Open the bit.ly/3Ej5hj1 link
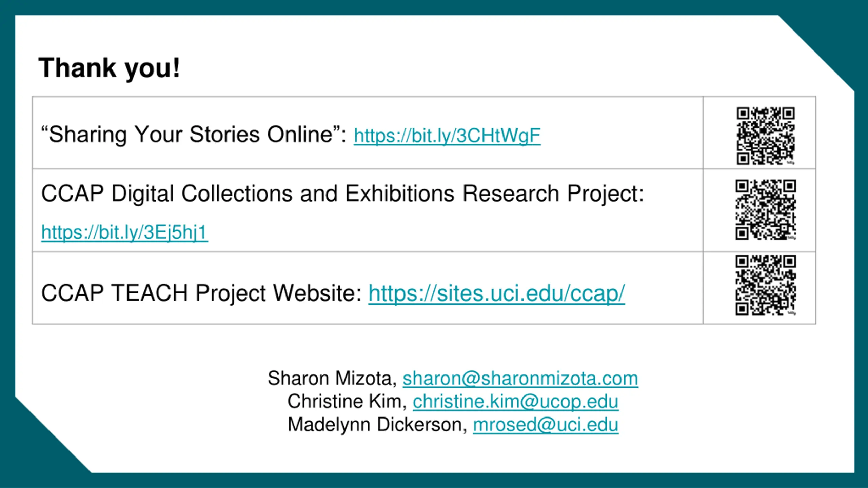This screenshot has height=488, width=868. [124, 232]
